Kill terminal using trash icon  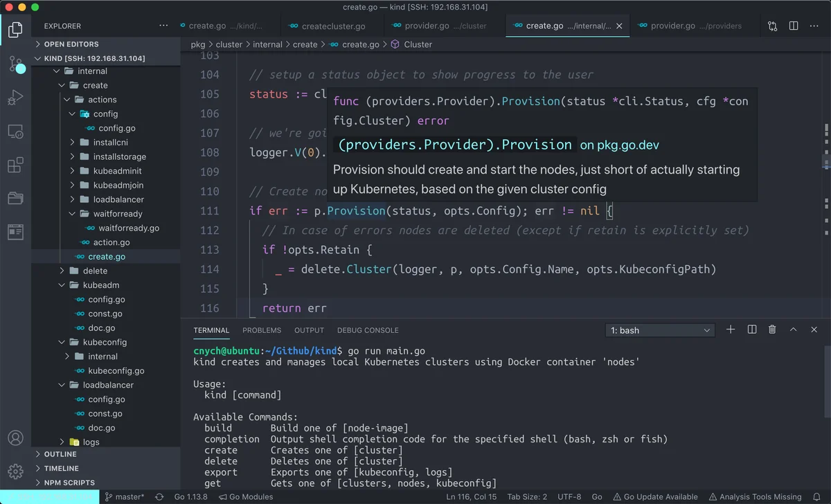pos(773,330)
